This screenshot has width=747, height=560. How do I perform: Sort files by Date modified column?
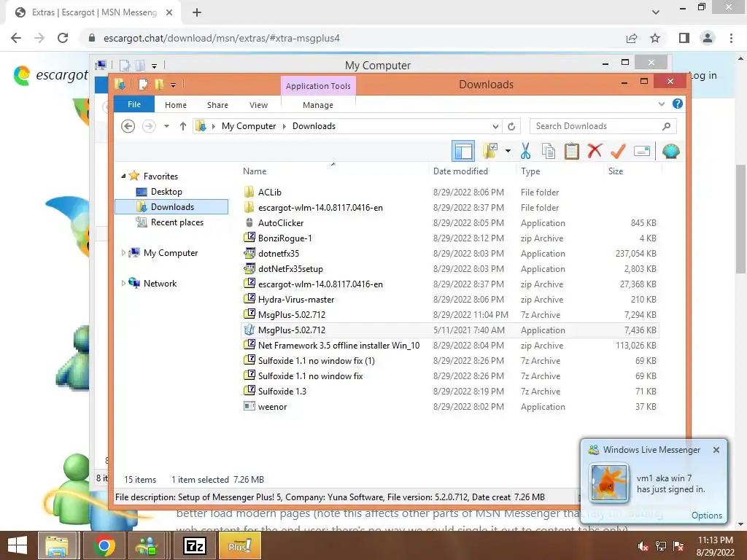[x=460, y=171]
